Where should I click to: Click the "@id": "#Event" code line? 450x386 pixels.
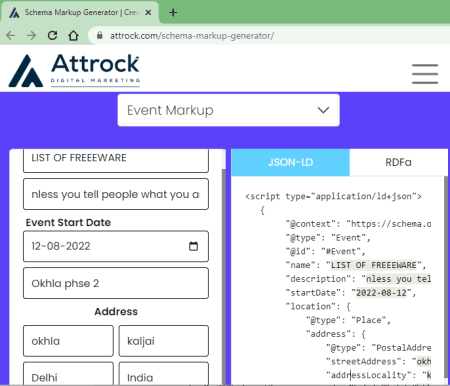click(x=325, y=251)
